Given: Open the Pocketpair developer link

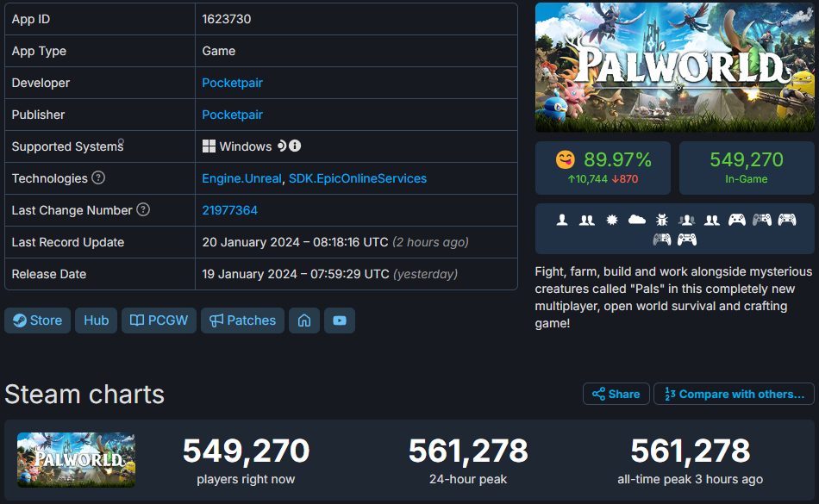Looking at the screenshot, I should 233,83.
